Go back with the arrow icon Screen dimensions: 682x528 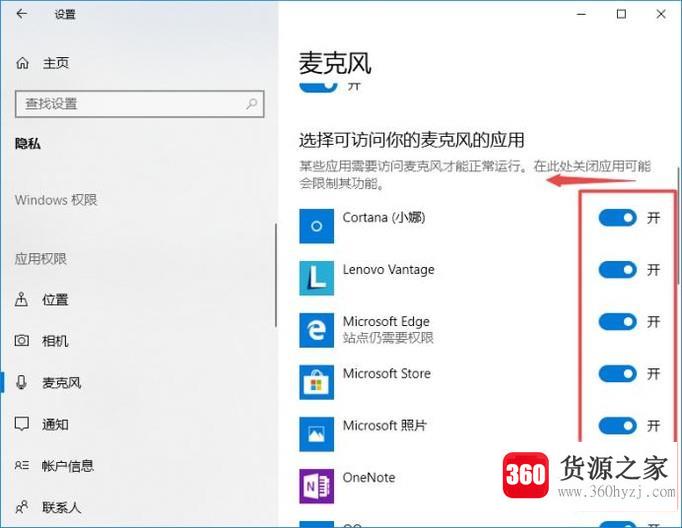click(22, 14)
